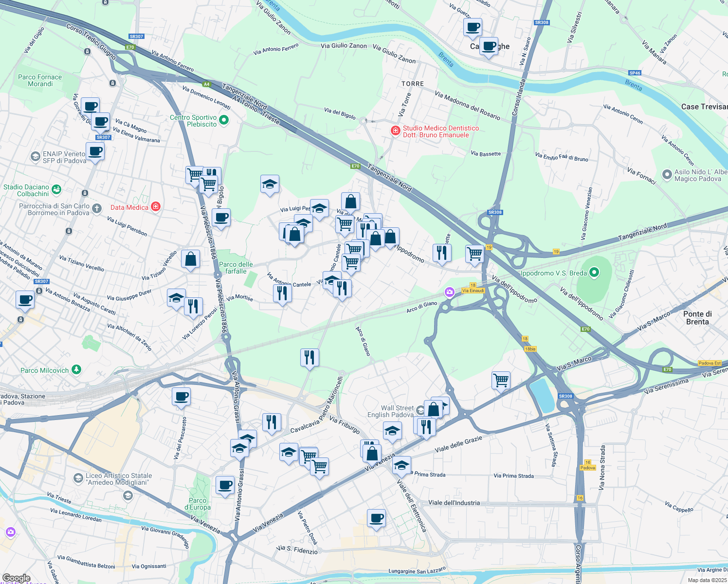Screen dimensions: 728x584
Task: Open the cafe marker next to Parco d'Europa
Action: click(225, 485)
